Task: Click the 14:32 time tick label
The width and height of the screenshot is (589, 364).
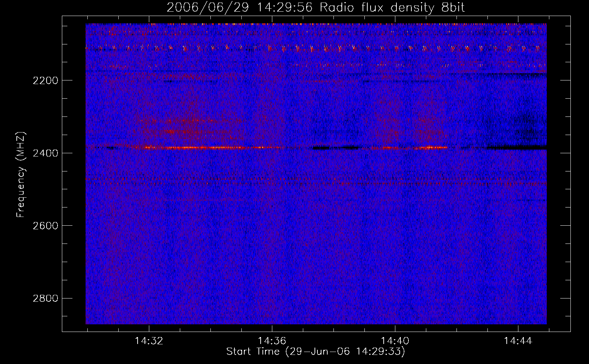Action: coord(149,341)
